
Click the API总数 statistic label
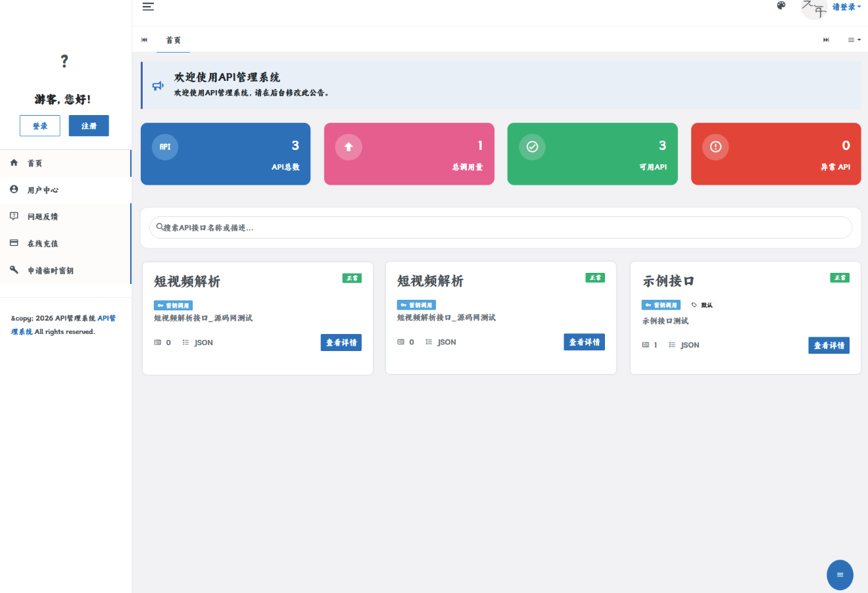pos(285,167)
